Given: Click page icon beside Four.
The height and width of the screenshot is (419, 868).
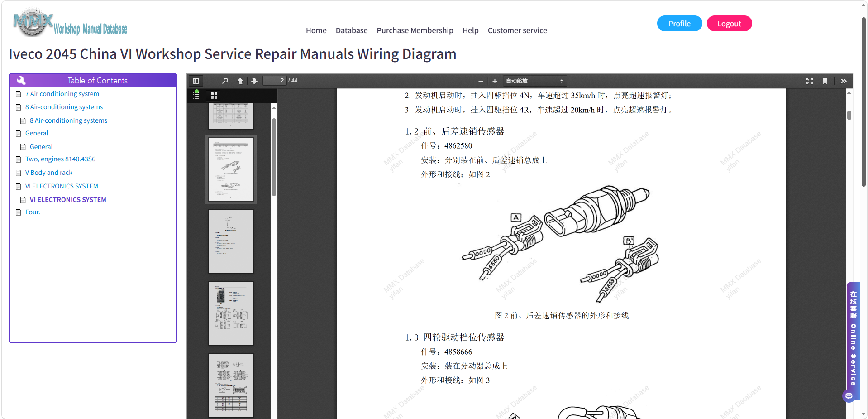Looking at the screenshot, I should point(19,212).
